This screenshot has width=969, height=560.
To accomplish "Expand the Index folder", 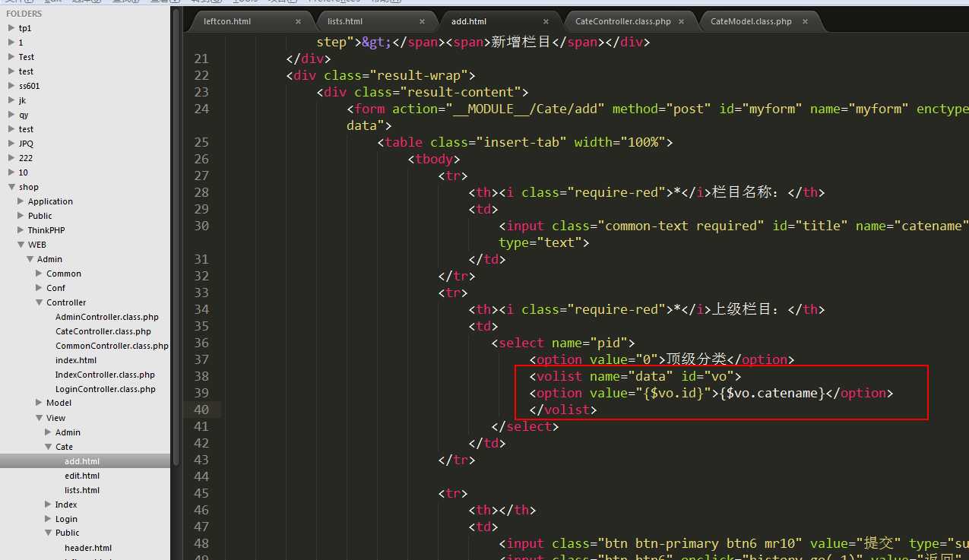I will tap(48, 505).
